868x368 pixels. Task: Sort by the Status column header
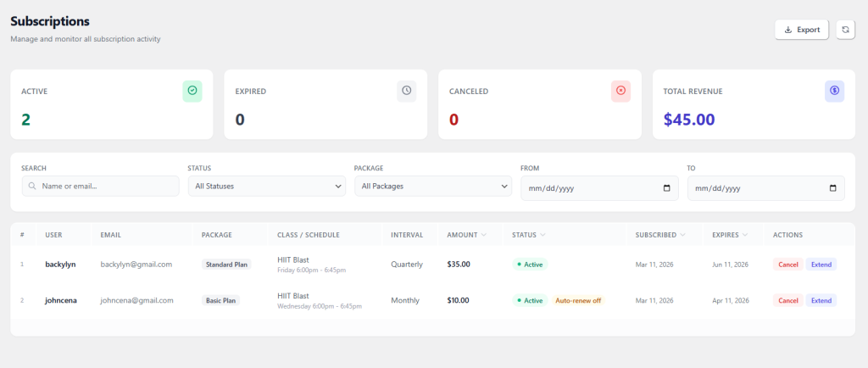[528, 235]
